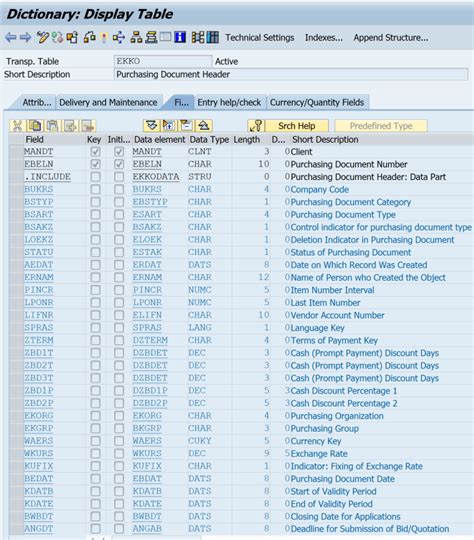This screenshot has width=474, height=540.
Task: Toggle the Initial checkbox for EBELN row
Action: pyautogui.click(x=119, y=164)
